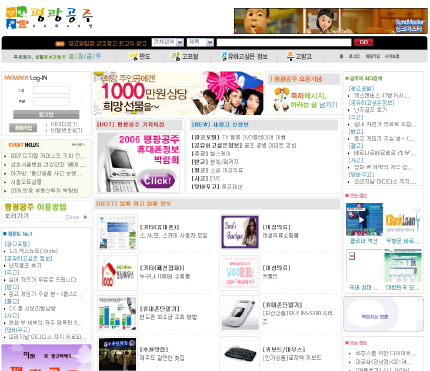The image size is (430, 371).
Task: Open the red house 1000 logo thumbnail
Action: coord(117,273)
